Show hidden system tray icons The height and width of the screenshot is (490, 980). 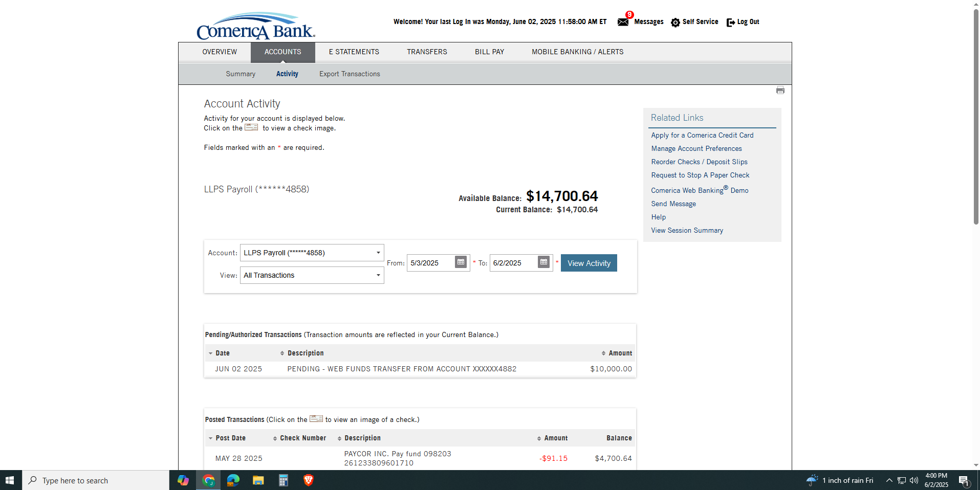(x=889, y=480)
